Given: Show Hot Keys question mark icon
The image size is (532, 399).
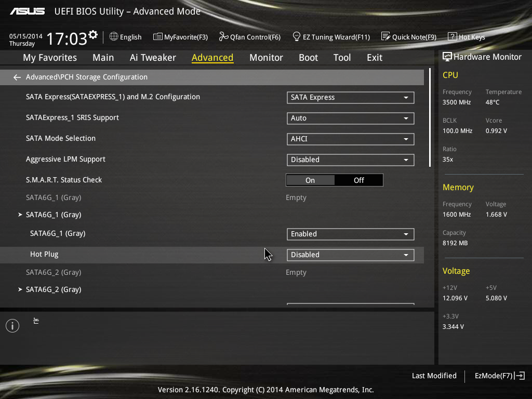Looking at the screenshot, I should coord(453,37).
